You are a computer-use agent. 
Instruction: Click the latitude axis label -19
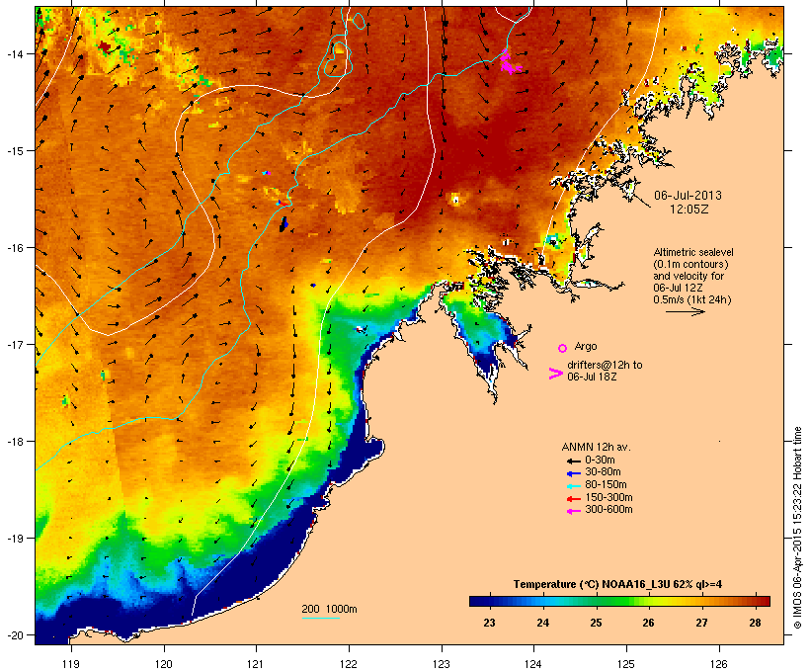click(15, 539)
